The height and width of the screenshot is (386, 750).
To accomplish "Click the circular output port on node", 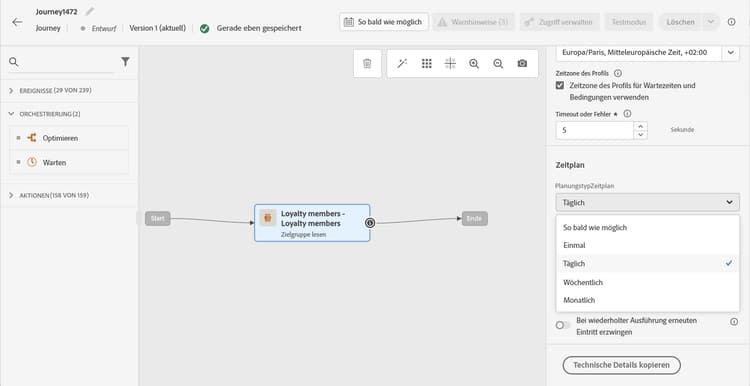I will (370, 222).
